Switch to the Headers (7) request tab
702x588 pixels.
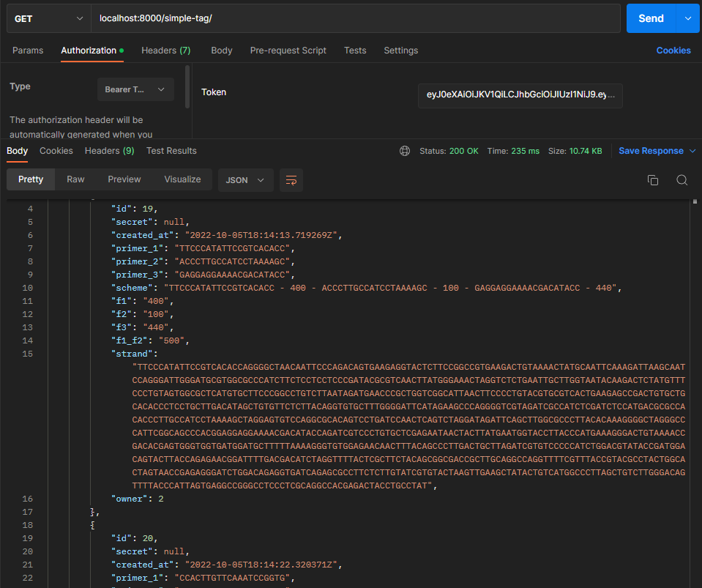(x=165, y=51)
